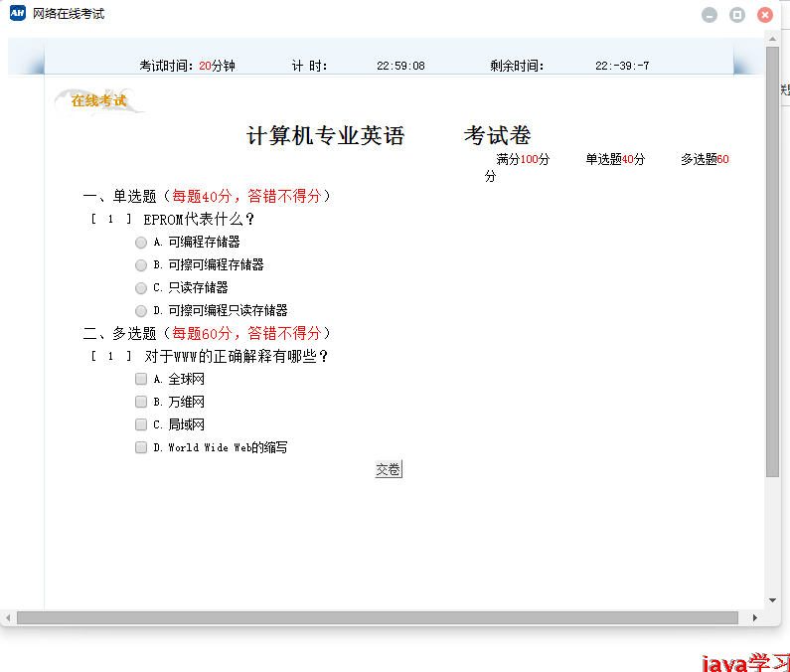This screenshot has width=790, height=672.
Task: Click question text 对于WWW的正确解释有哪些？
Action: [237, 357]
